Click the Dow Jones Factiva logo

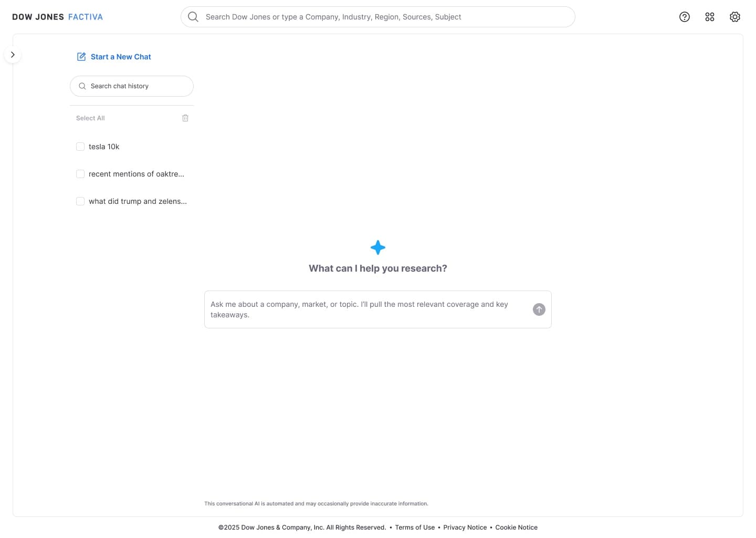coord(58,17)
